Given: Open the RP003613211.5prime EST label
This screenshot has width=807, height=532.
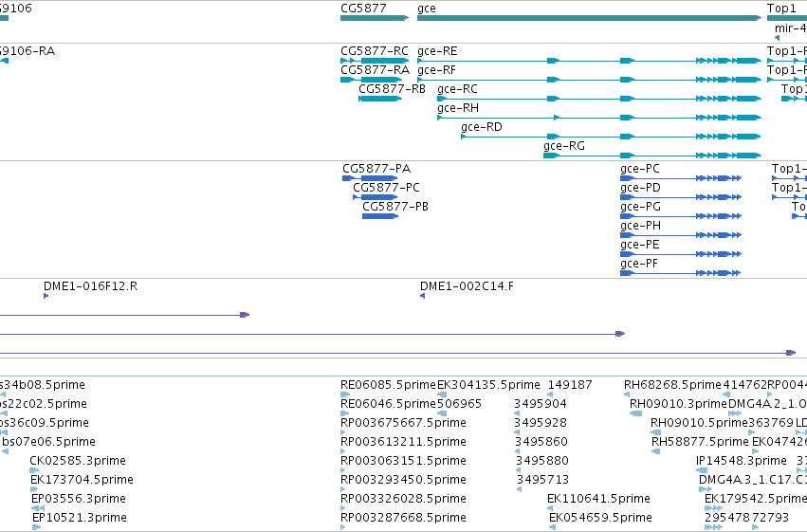Looking at the screenshot, I should [x=404, y=442].
